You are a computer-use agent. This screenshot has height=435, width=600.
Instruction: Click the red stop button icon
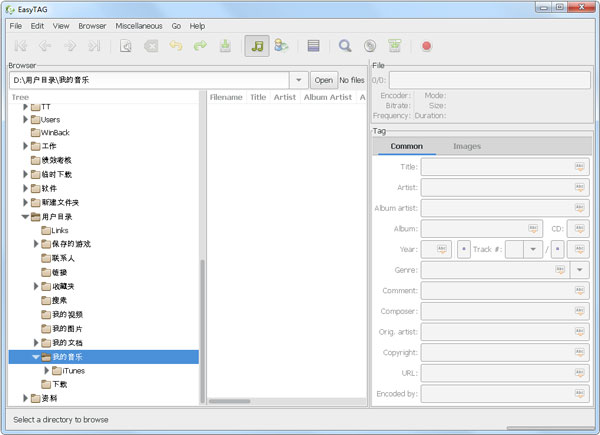[426, 46]
